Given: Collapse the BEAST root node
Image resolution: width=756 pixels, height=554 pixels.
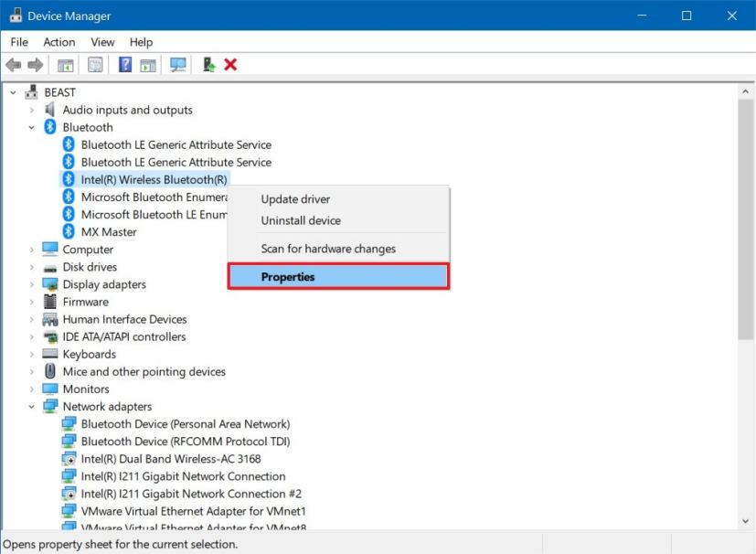Looking at the screenshot, I should tap(13, 92).
